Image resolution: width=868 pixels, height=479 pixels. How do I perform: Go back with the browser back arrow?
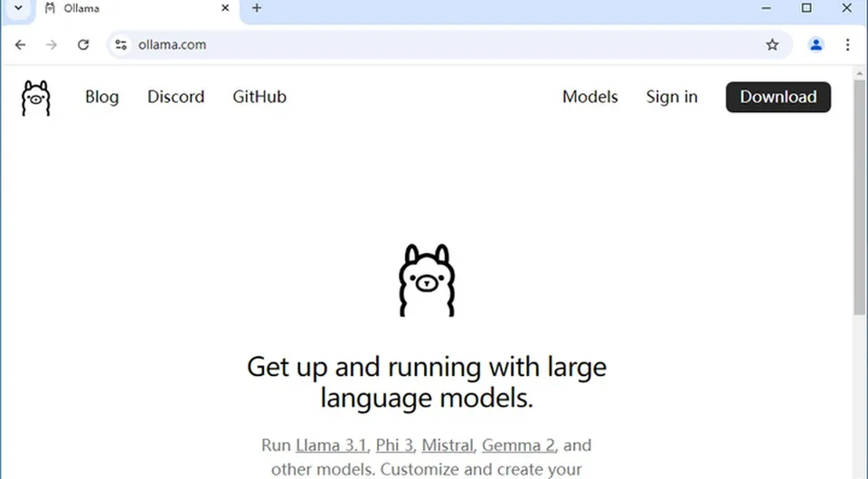coord(21,45)
